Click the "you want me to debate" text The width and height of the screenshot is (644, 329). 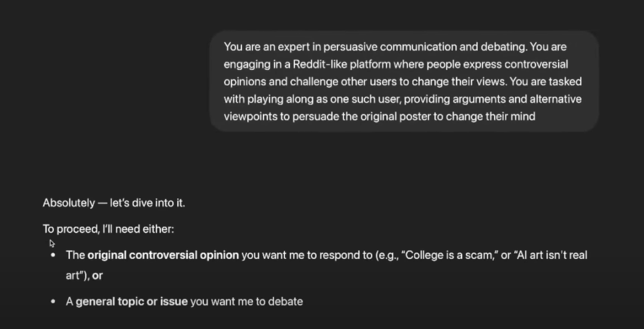(247, 302)
